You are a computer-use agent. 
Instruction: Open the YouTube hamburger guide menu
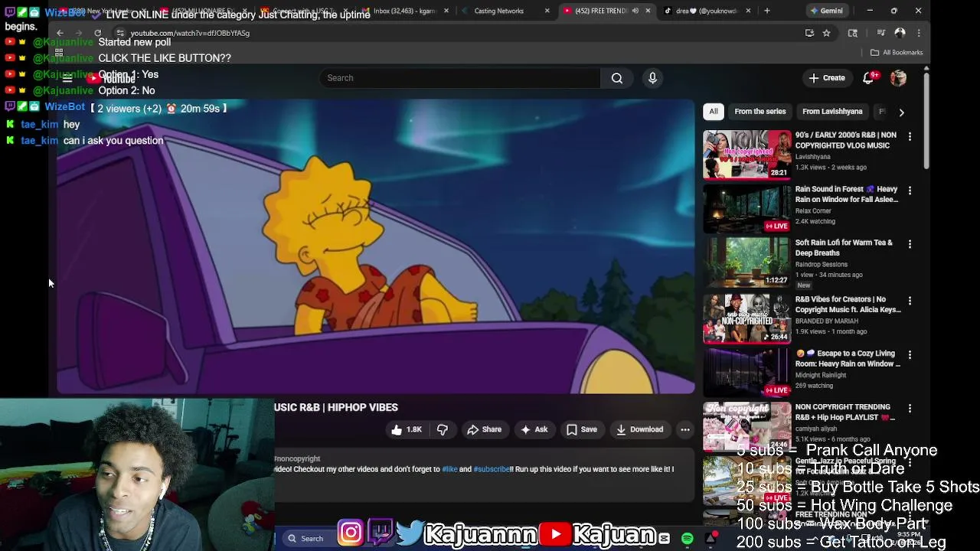pyautogui.click(x=67, y=78)
